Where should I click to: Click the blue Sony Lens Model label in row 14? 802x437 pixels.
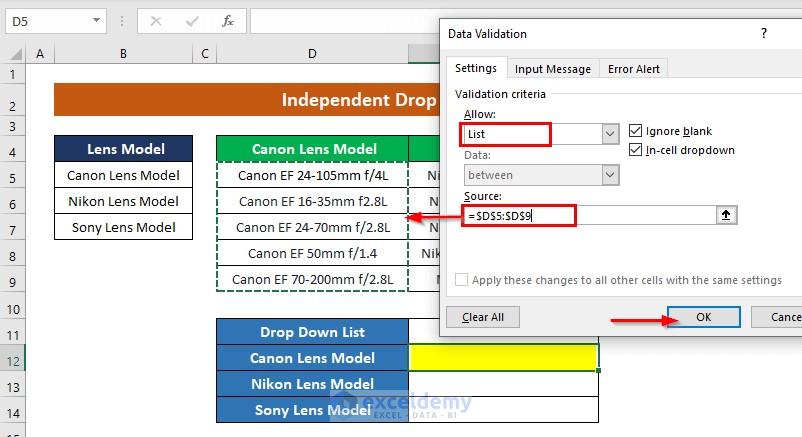[313, 410]
